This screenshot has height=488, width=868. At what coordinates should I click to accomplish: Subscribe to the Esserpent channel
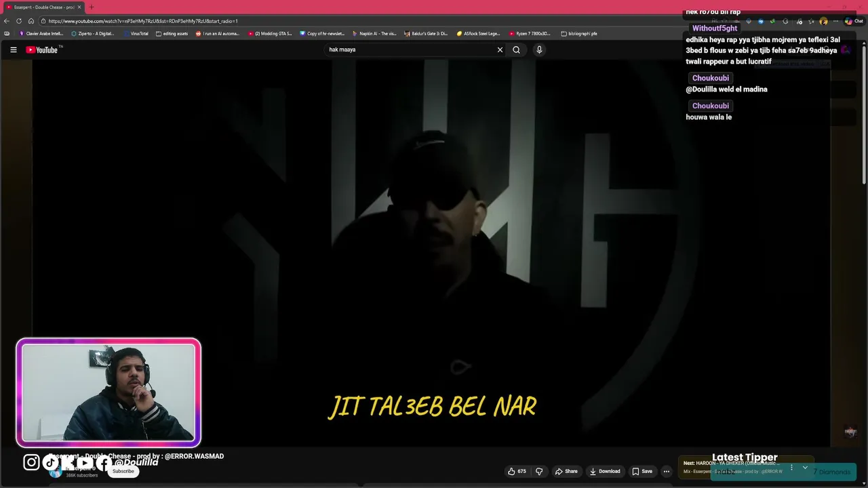click(123, 471)
